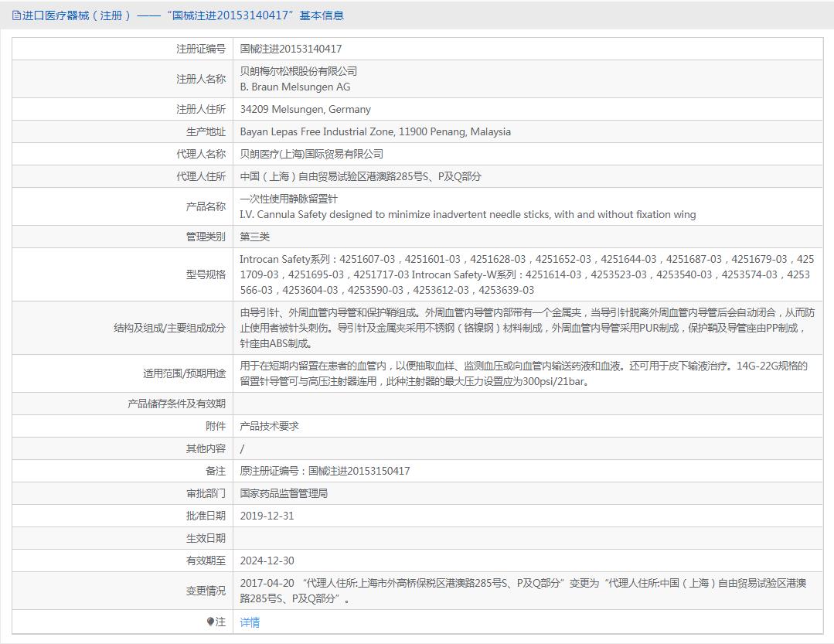Click the 生效日期 label
834x644 pixels.
click(x=206, y=538)
